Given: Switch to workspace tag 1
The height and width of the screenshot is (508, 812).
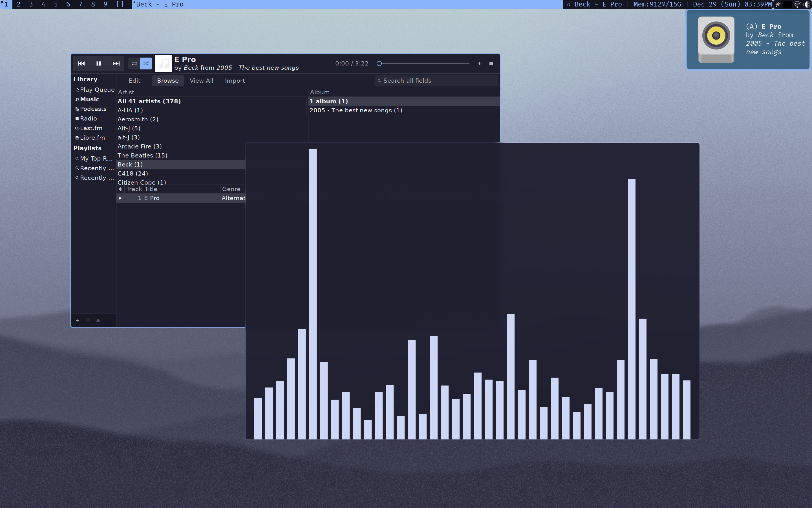Looking at the screenshot, I should [x=6, y=4].
